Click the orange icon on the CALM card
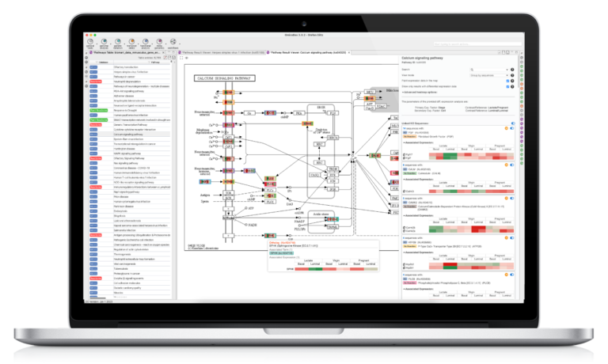Image resolution: width=608 pixels, height=364 pixels. coord(507,165)
